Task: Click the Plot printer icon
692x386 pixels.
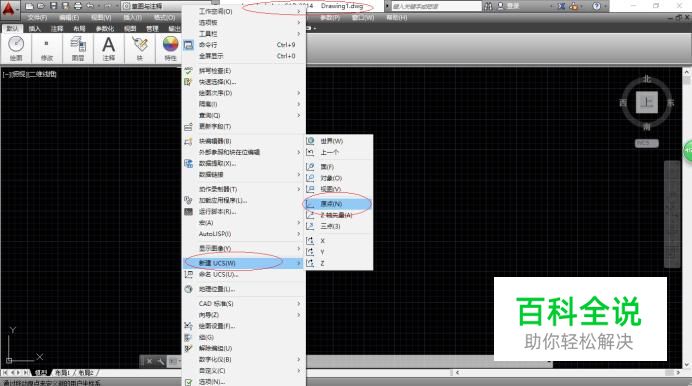Action: coord(78,6)
